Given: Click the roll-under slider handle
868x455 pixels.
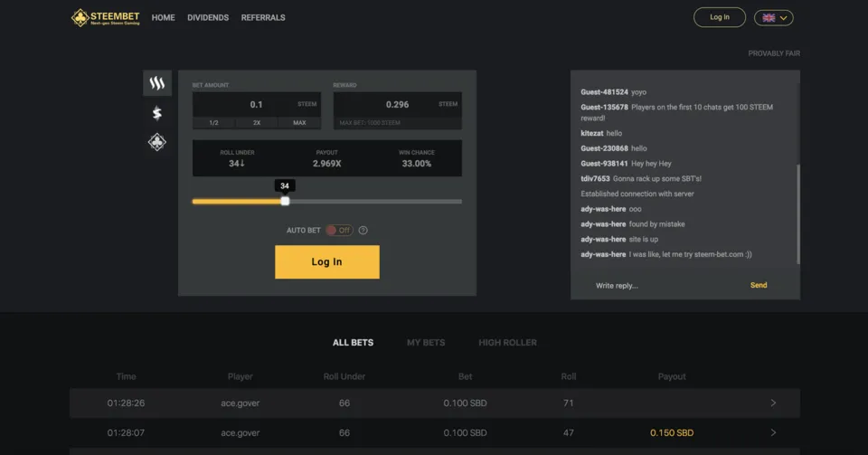Looking at the screenshot, I should click(x=285, y=202).
